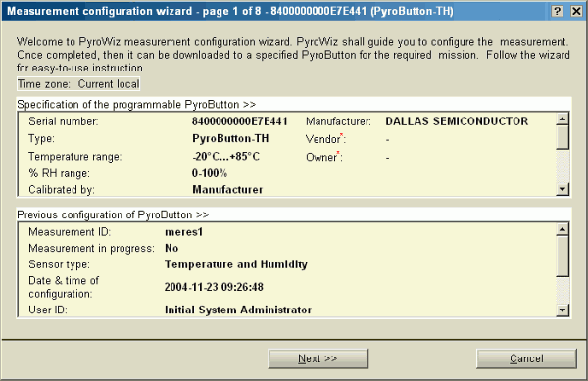The height and width of the screenshot is (381, 588).
Task: Click the Owner field value
Action: [387, 158]
